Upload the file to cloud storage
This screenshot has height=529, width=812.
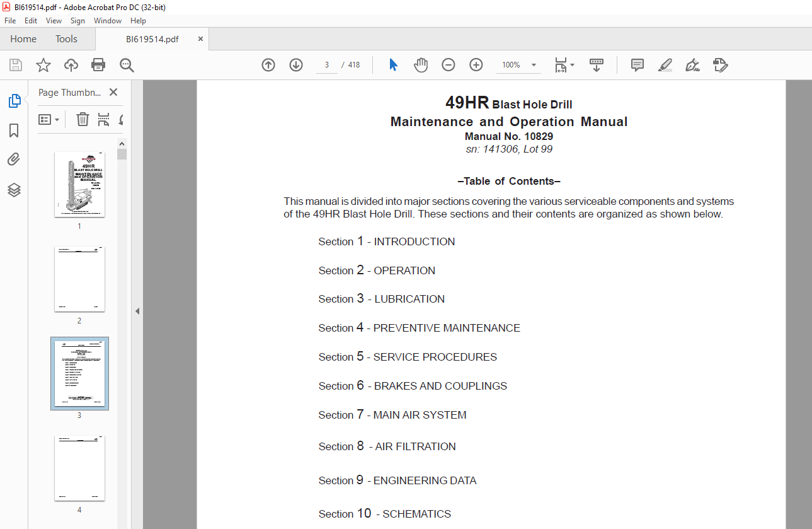(71, 65)
